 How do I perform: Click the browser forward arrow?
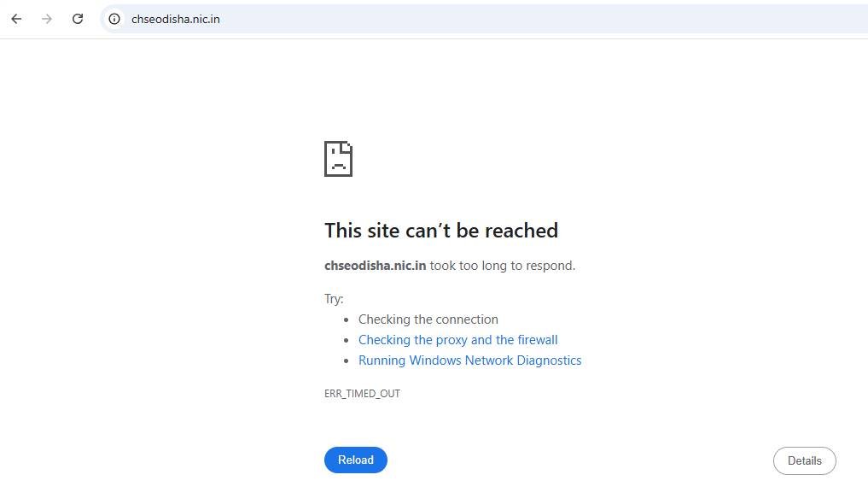click(47, 19)
